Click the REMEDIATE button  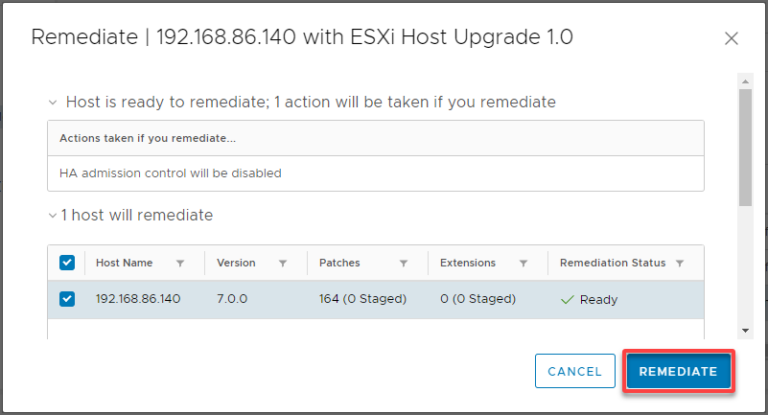pyautogui.click(x=678, y=371)
